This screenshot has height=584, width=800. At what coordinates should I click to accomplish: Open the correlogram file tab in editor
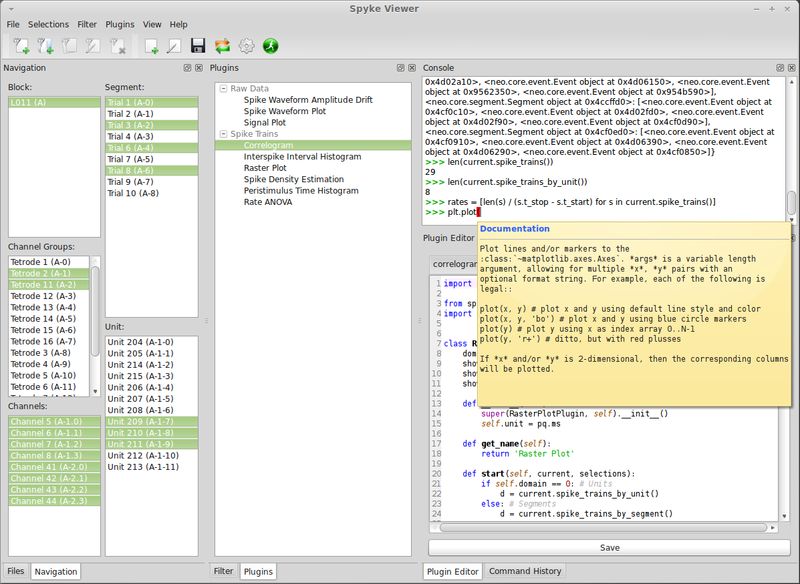click(454, 264)
